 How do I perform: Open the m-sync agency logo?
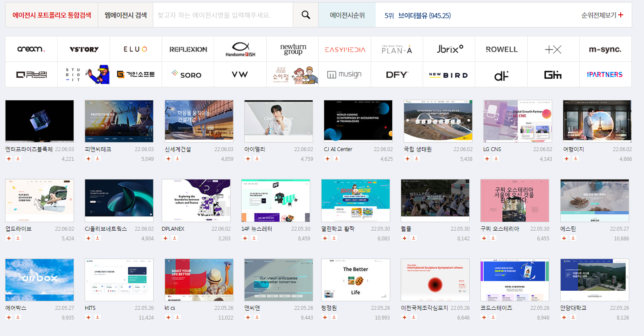(x=605, y=49)
